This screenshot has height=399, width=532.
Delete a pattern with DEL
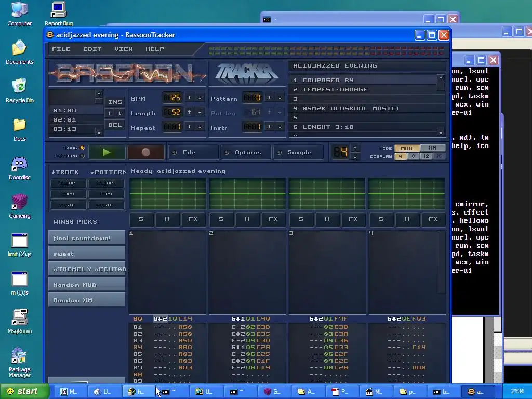tap(115, 125)
